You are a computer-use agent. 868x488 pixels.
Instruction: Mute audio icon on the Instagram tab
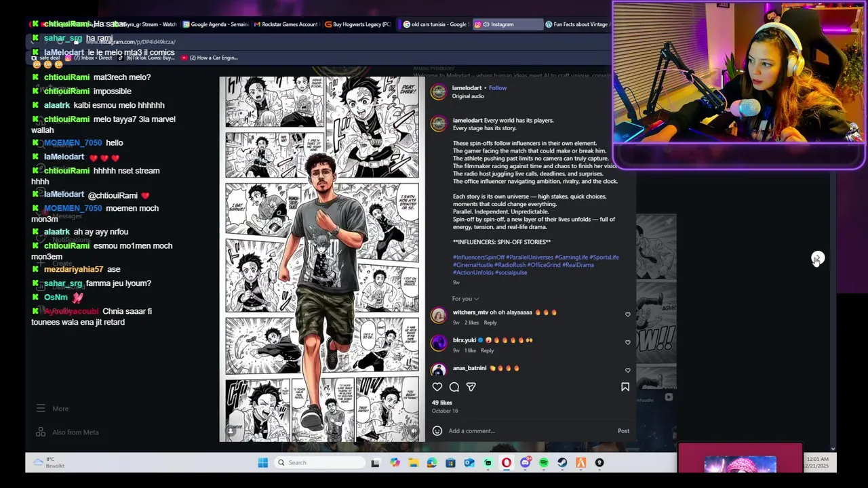click(486, 24)
